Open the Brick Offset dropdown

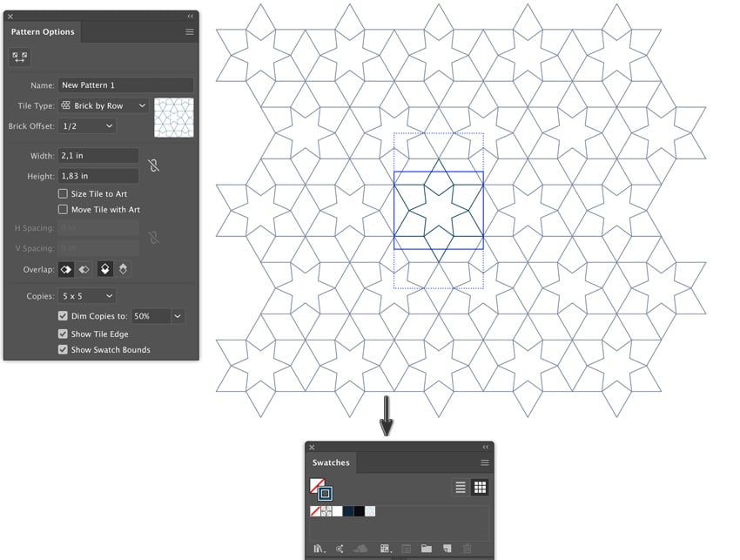pyautogui.click(x=85, y=124)
